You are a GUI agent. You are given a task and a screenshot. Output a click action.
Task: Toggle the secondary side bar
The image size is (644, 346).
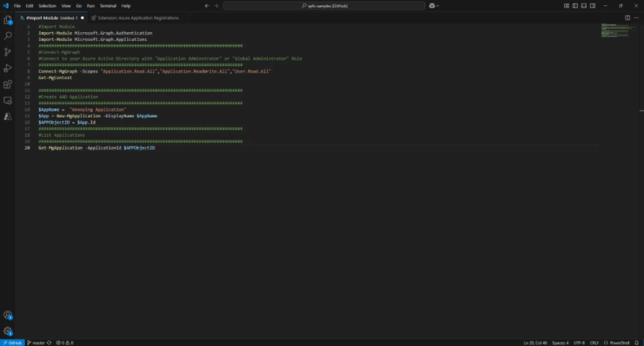(x=593, y=6)
